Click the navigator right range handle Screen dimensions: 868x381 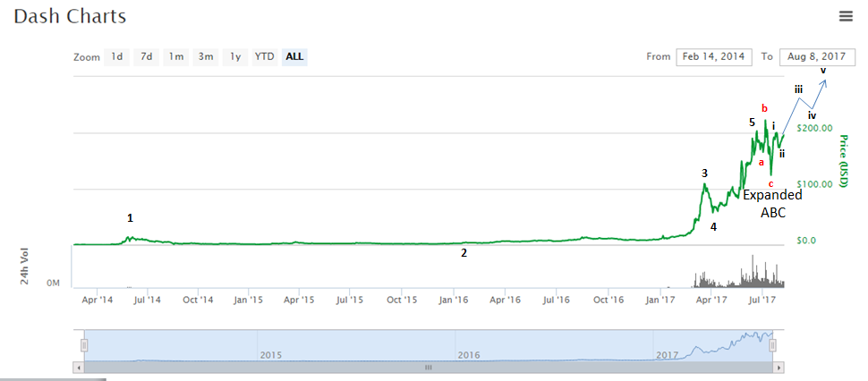tap(773, 345)
